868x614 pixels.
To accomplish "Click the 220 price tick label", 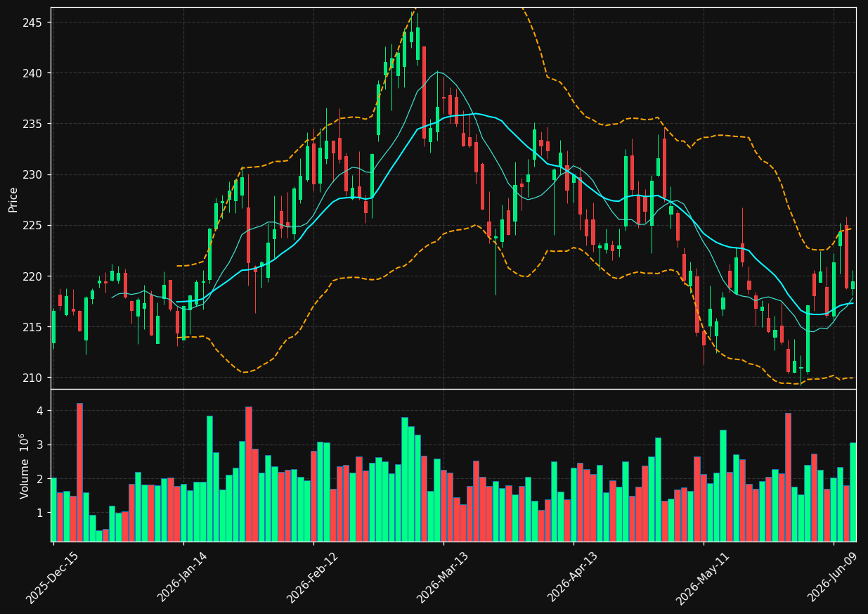I will click(34, 276).
